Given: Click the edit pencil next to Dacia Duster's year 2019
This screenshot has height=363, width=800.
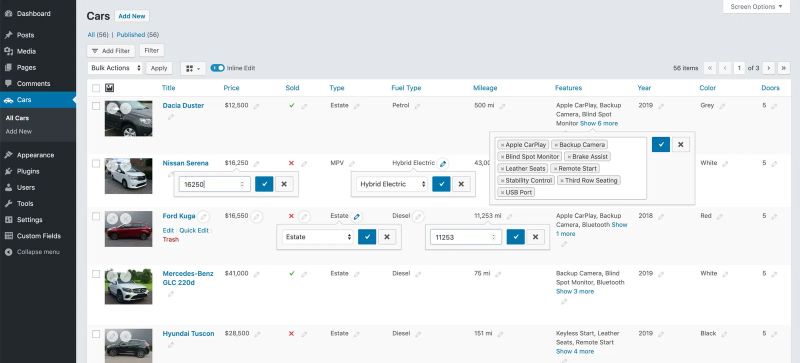Looking at the screenshot, I should point(661,106).
